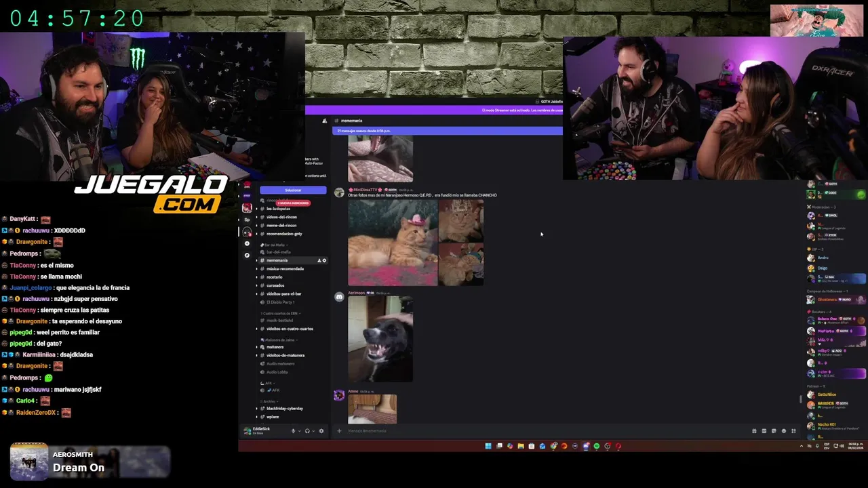
Task: Open the recetario channel
Action: pyautogui.click(x=274, y=277)
